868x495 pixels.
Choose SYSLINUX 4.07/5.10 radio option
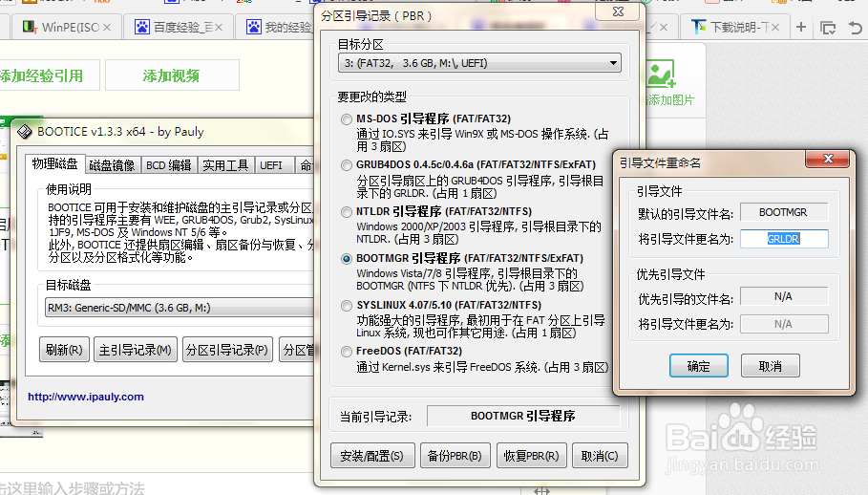click(x=347, y=306)
